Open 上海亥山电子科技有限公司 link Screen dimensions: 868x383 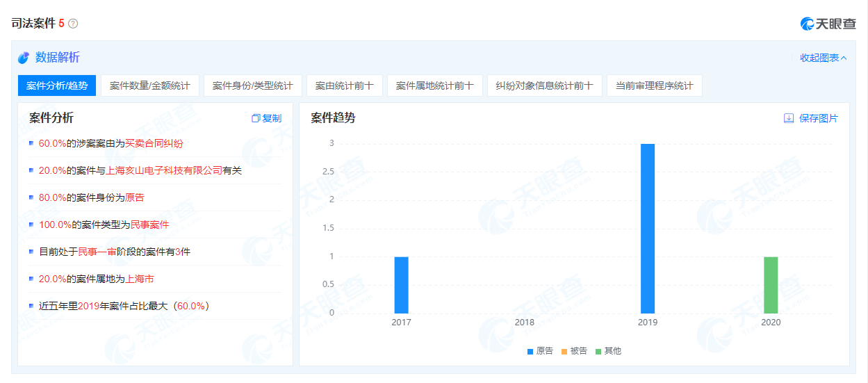(164, 170)
